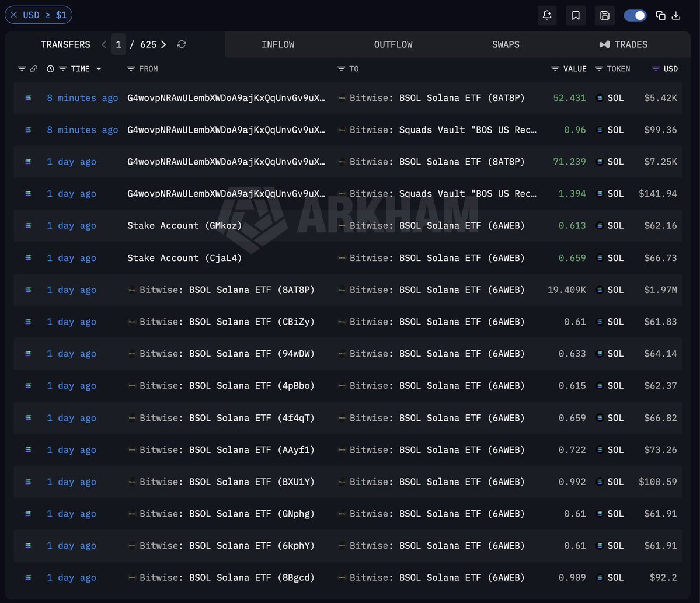Click the bookmark icon
The height and width of the screenshot is (603, 700).
(x=576, y=15)
